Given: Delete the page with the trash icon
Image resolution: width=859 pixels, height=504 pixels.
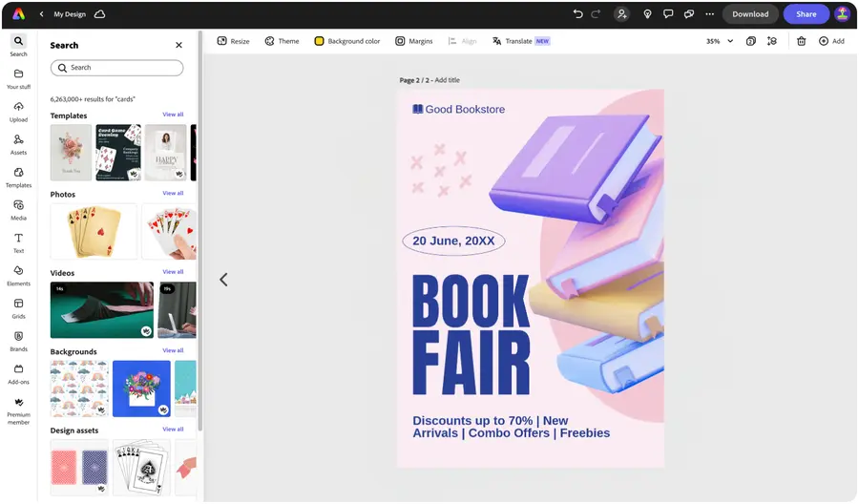Looking at the screenshot, I should pos(801,41).
